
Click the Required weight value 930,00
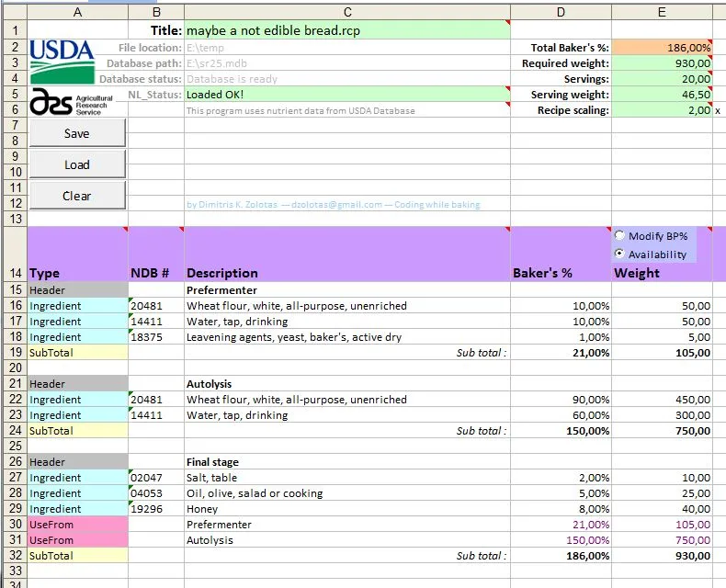coord(662,63)
